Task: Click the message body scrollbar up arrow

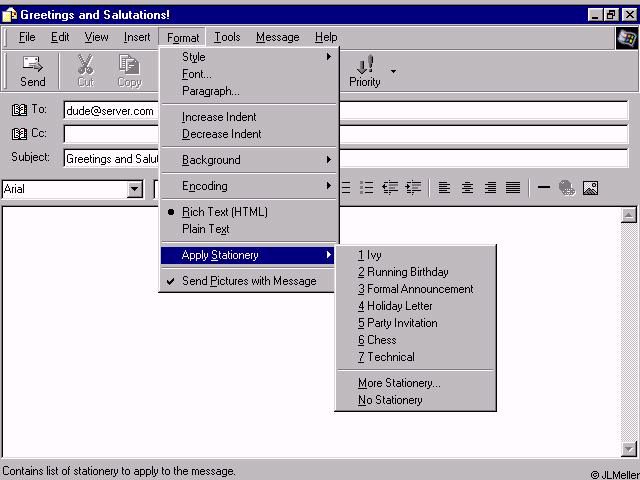Action: coord(629,215)
